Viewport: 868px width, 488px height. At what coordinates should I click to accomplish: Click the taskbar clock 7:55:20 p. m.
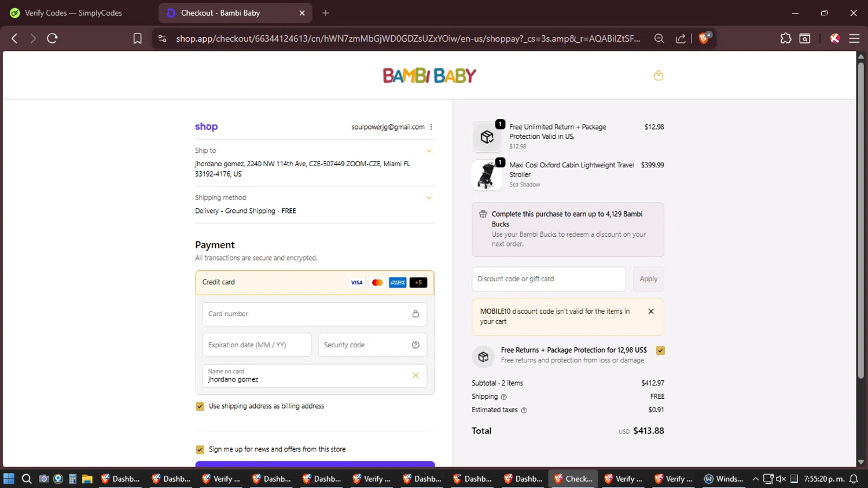[823, 479]
